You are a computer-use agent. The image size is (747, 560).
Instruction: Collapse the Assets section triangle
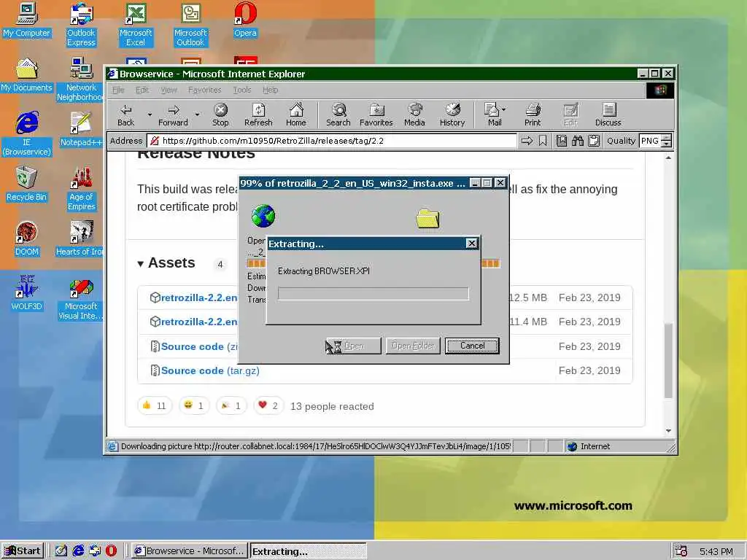tap(141, 264)
